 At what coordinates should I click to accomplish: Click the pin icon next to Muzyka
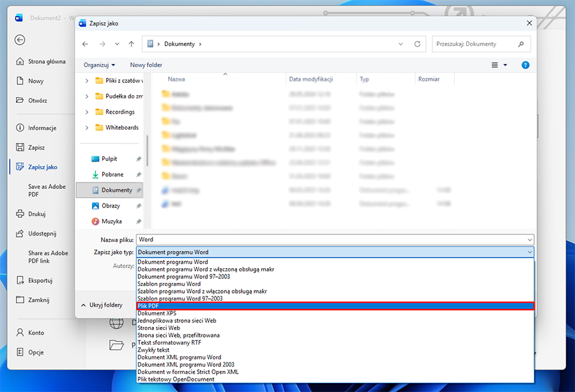coord(139,222)
